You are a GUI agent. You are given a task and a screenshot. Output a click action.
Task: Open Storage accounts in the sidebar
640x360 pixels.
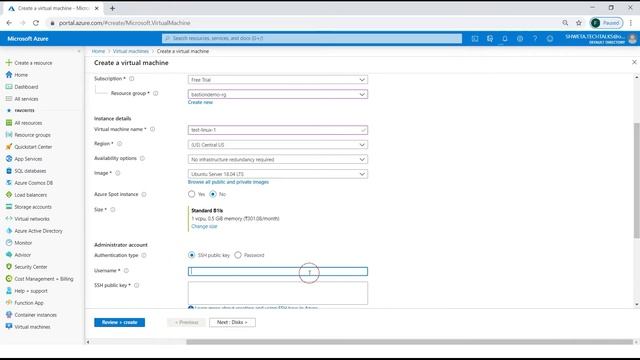[x=33, y=207]
